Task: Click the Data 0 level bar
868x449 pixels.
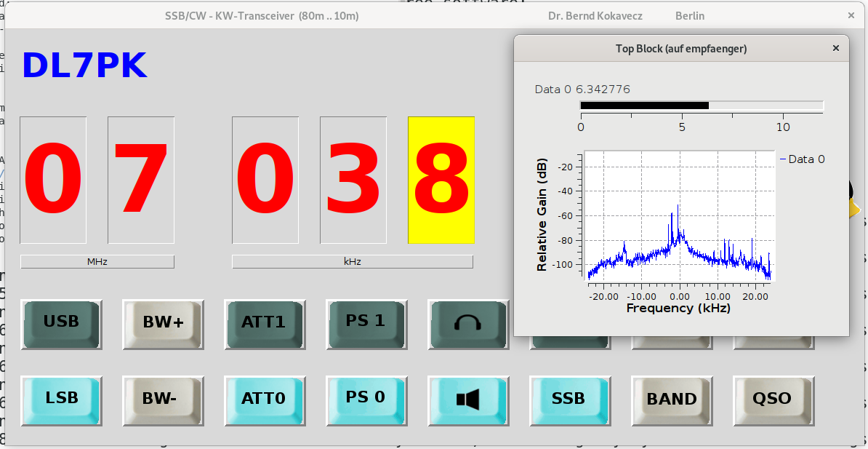Action: coord(701,106)
